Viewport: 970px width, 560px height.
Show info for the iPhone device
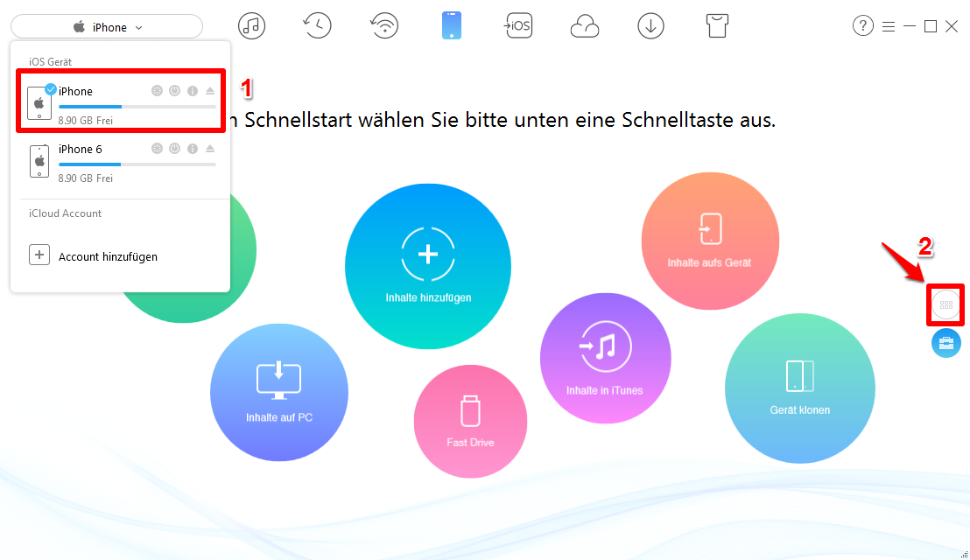[x=193, y=91]
